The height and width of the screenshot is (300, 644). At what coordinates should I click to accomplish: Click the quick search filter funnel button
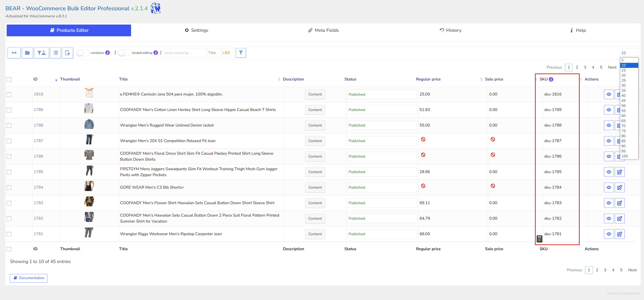(x=241, y=53)
